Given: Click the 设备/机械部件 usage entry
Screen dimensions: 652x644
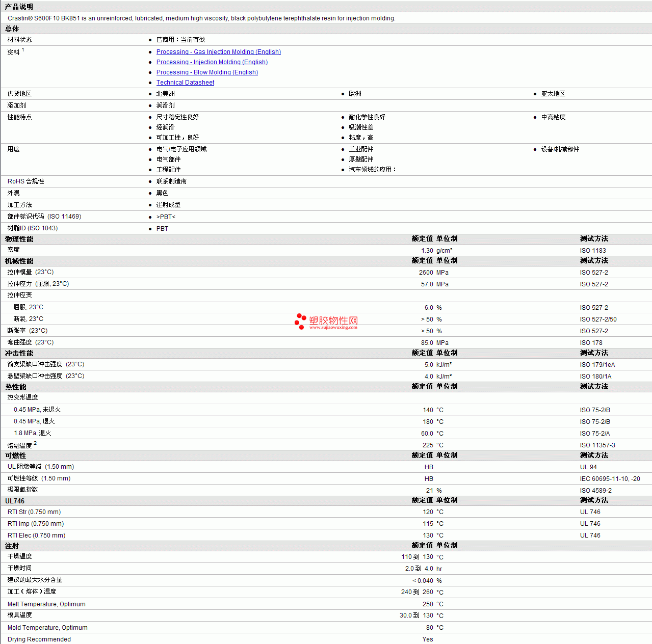Looking at the screenshot, I should pyautogui.click(x=560, y=149).
